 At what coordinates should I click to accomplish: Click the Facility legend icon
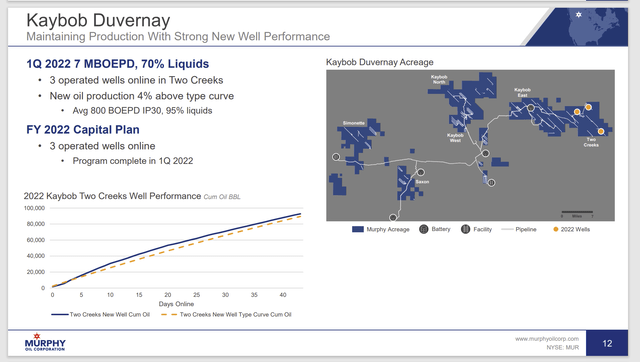pos(465,229)
